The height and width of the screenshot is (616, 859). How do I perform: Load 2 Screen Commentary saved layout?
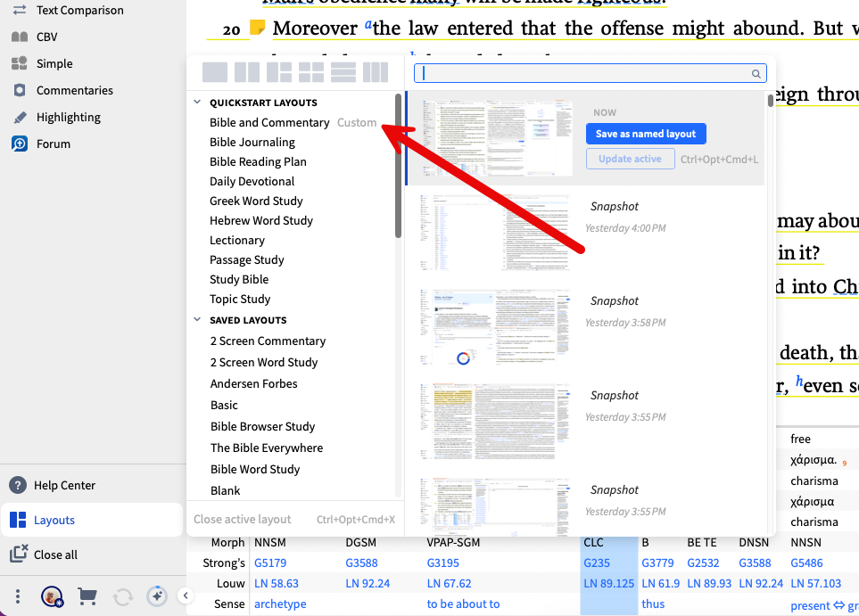pyautogui.click(x=268, y=341)
